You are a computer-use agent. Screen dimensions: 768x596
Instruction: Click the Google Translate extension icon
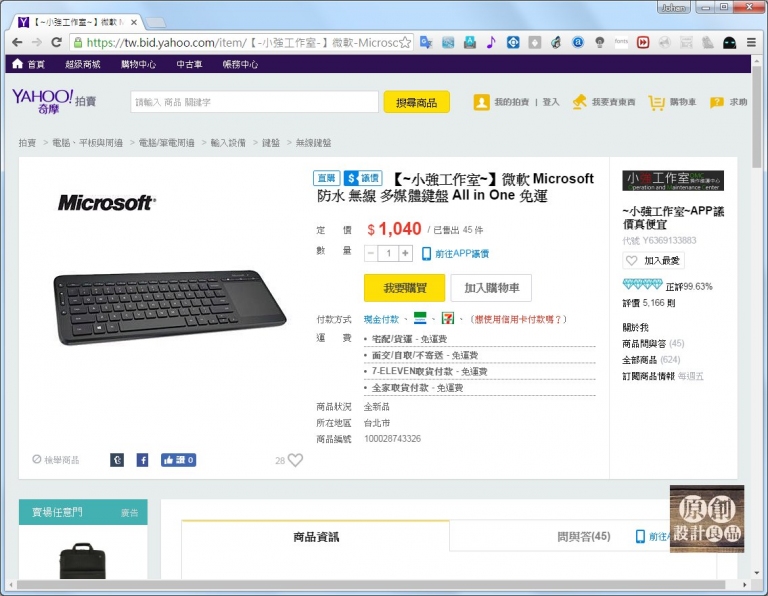tap(426, 43)
